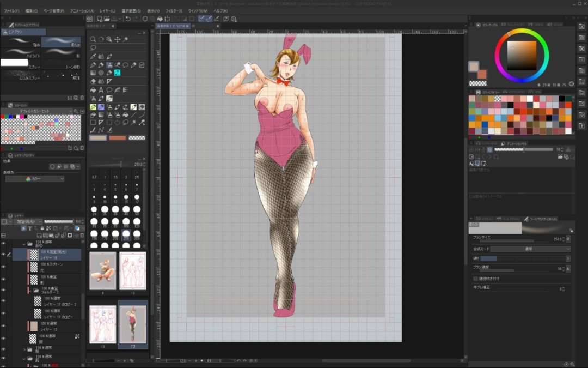The image size is (588, 368).
Task: Hide the レイヤー 15 layer
Action: coord(3,254)
